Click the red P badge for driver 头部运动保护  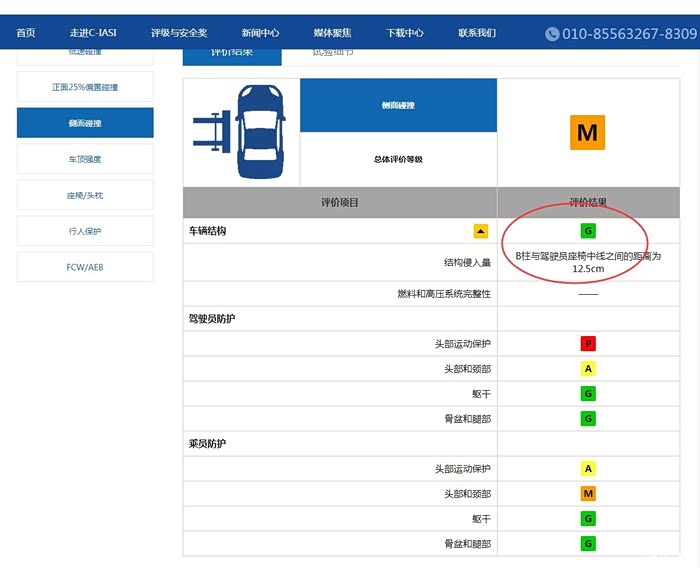click(x=588, y=344)
